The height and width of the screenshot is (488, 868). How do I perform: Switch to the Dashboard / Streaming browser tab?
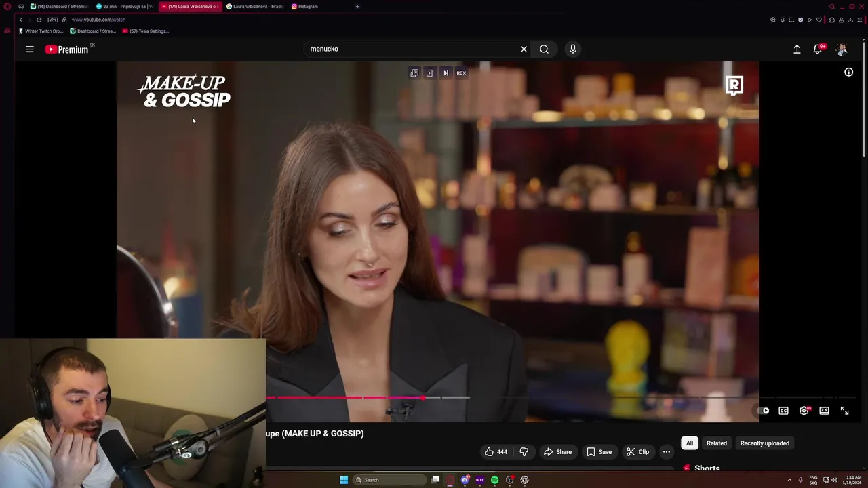(59, 7)
